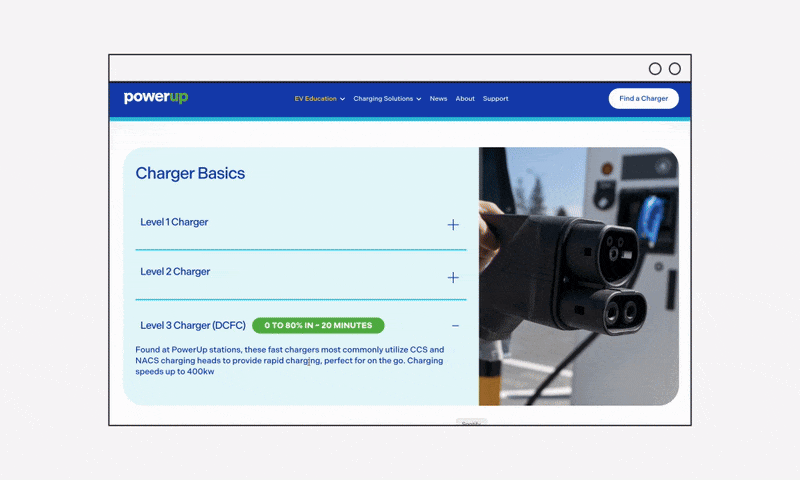The image size is (800, 480).
Task: Click the green 0 to 80% badge
Action: 318,325
